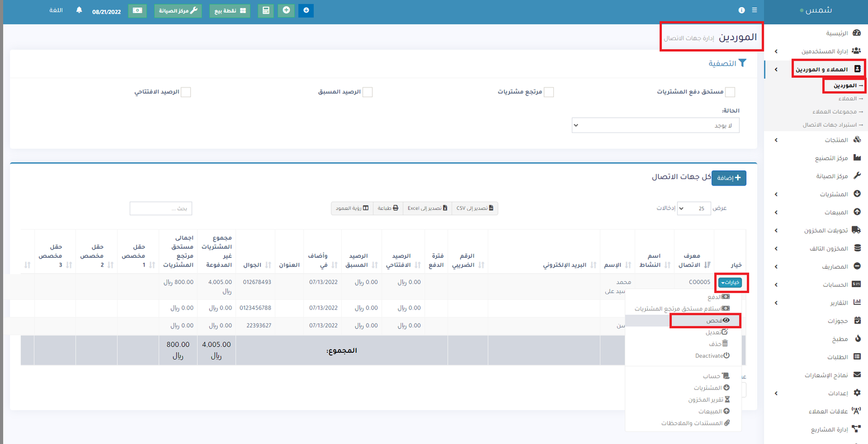Click the hamburger menu icon in header
This screenshot has width=868, height=444.
point(754,10)
